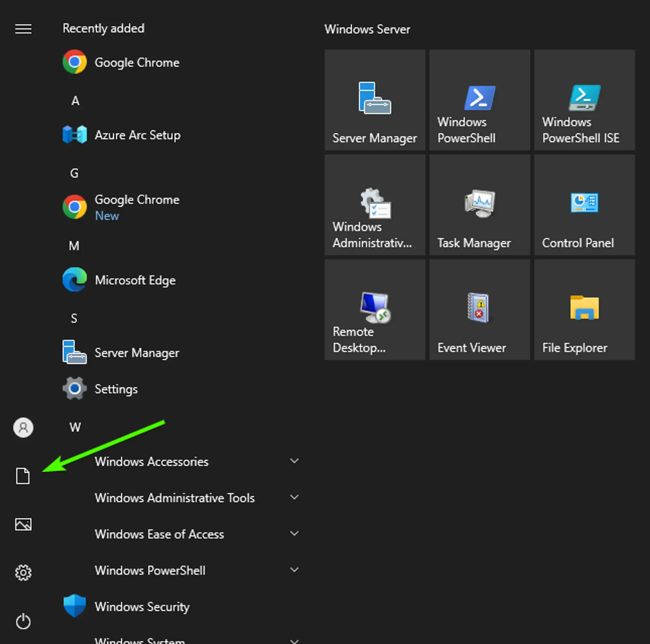Open the Server Manager tile
The height and width of the screenshot is (644, 650).
coord(374,100)
